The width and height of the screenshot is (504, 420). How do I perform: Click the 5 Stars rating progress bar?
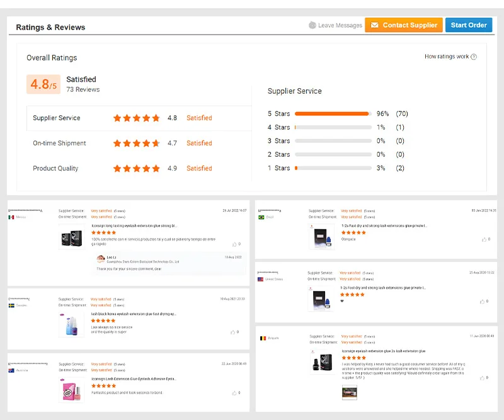click(x=332, y=114)
